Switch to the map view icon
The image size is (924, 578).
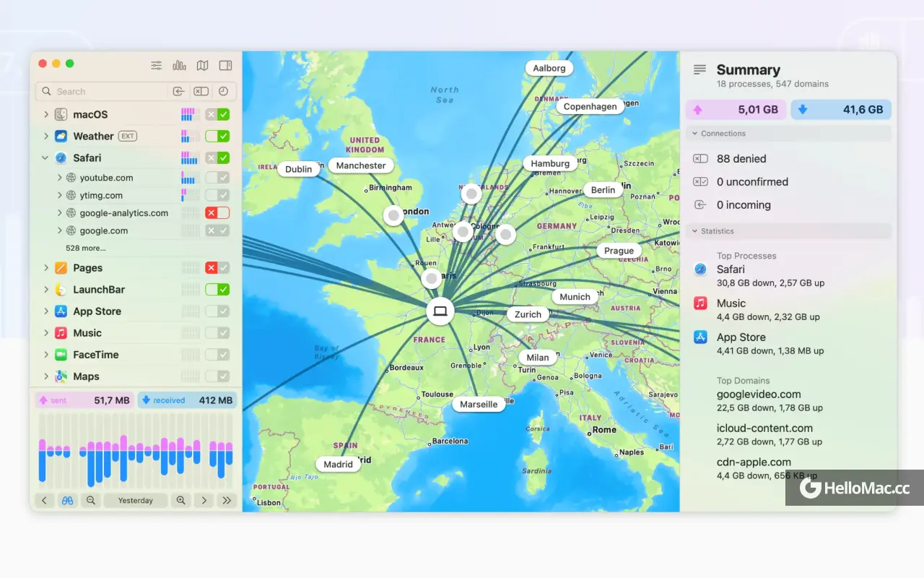point(203,65)
